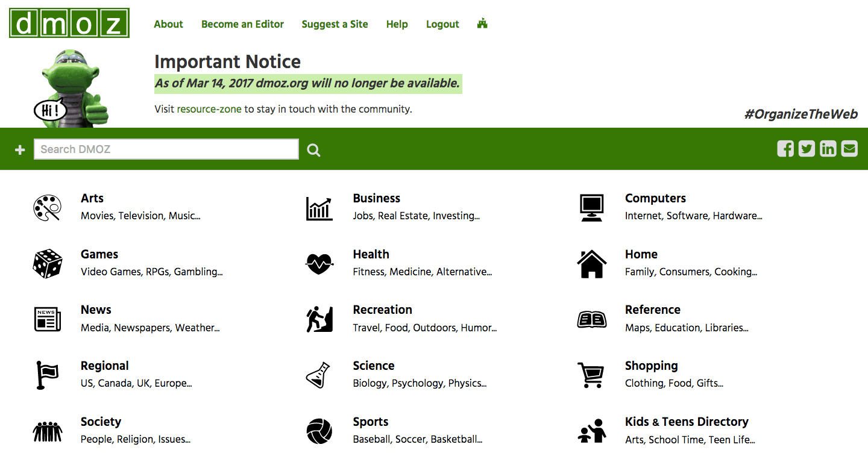
Task: Open the Sports category heading
Action: tap(371, 422)
